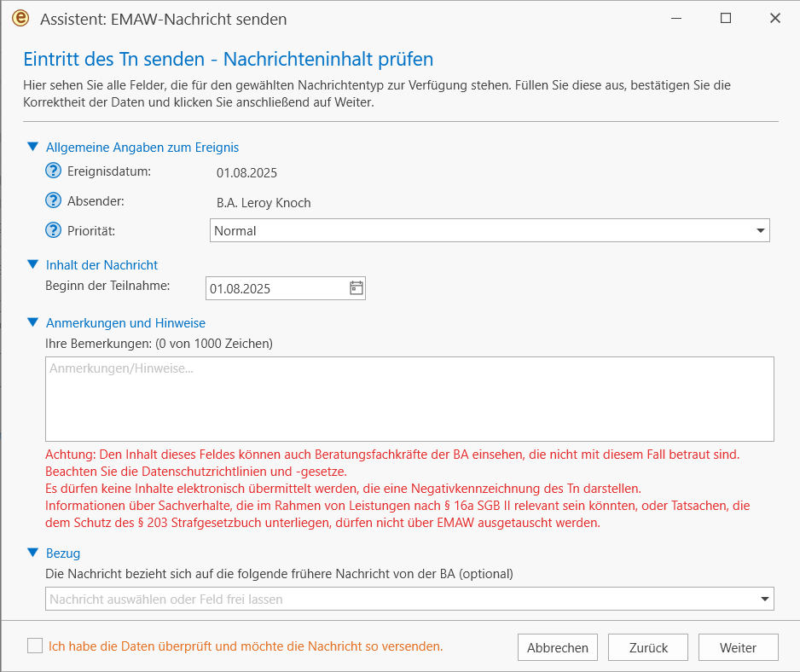Open the earlier BA message selection dropdown
This screenshot has width=800, height=672.
point(409,599)
